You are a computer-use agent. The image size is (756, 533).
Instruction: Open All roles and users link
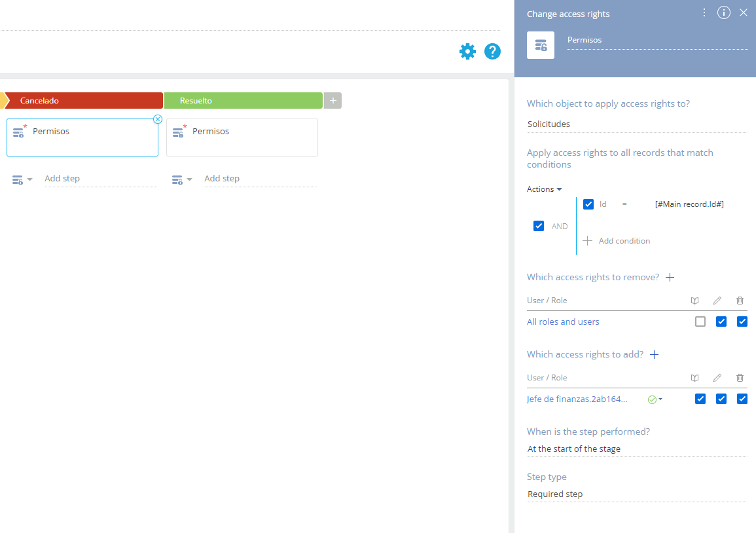click(x=563, y=322)
